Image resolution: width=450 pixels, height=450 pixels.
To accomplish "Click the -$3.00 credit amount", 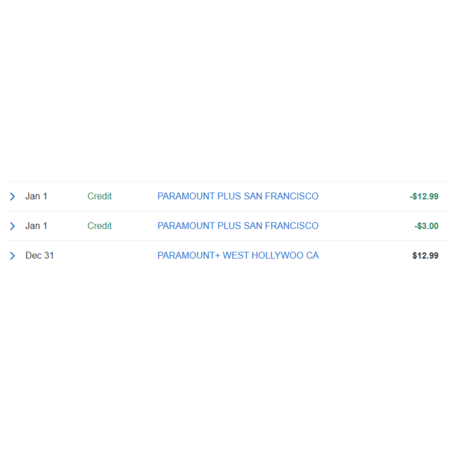I will point(426,226).
